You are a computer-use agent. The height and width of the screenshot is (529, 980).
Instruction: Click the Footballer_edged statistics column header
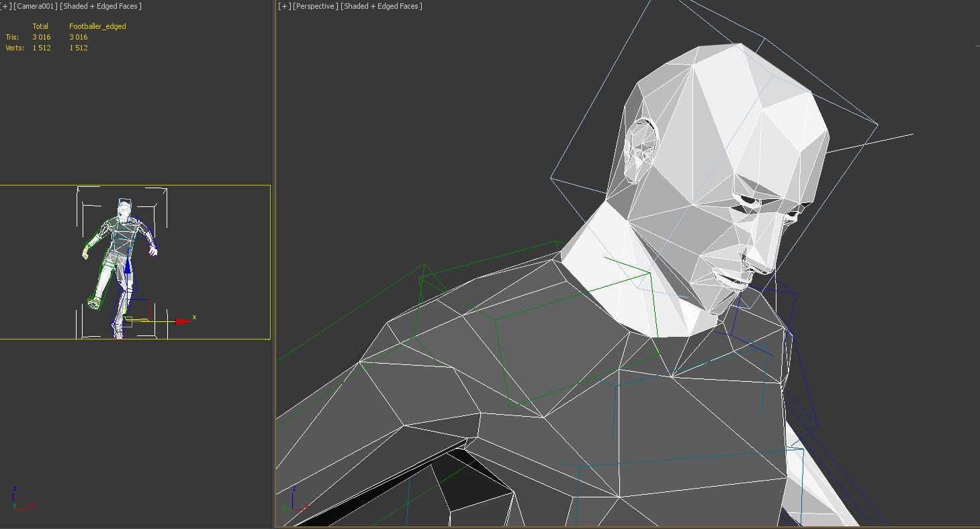[x=97, y=26]
